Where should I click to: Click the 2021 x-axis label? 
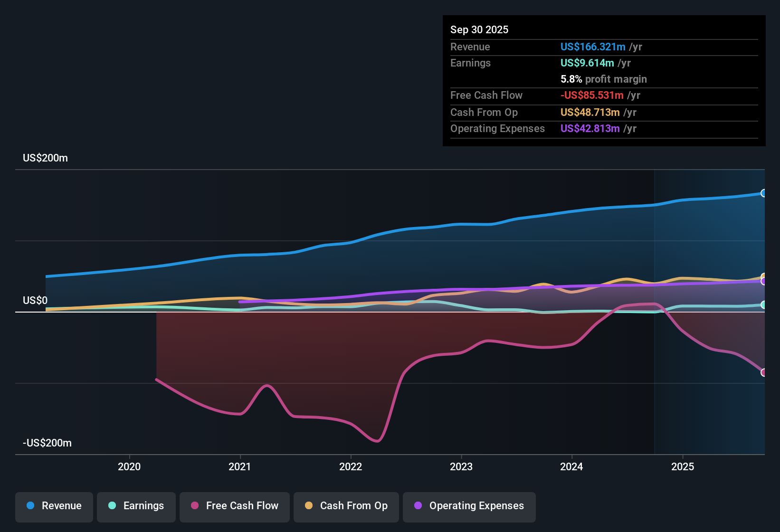[240, 466]
